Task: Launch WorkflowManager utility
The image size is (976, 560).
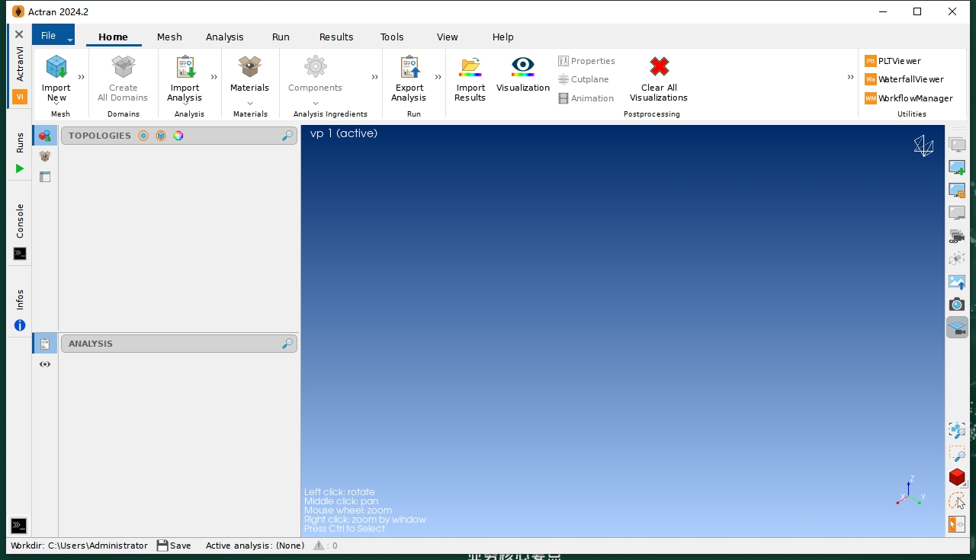Action: point(909,98)
